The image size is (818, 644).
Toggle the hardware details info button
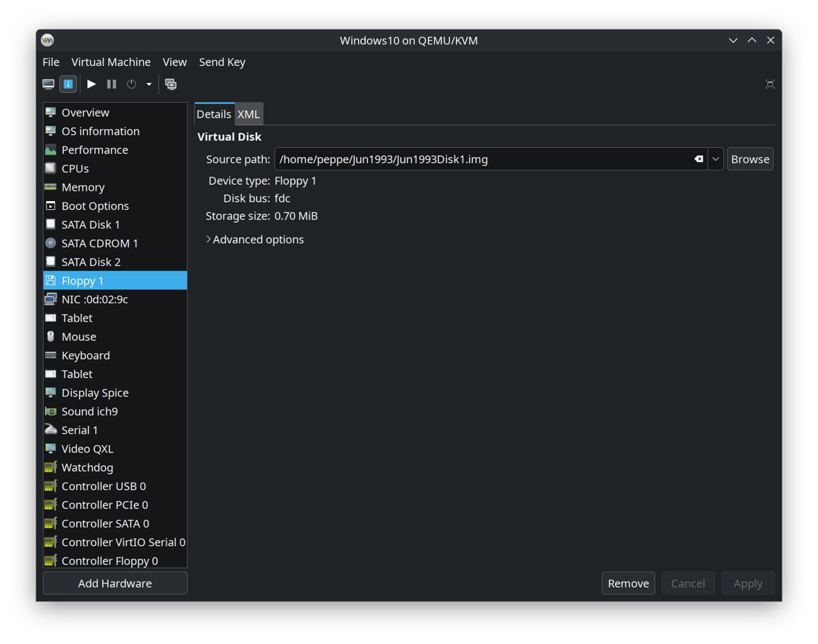68,85
